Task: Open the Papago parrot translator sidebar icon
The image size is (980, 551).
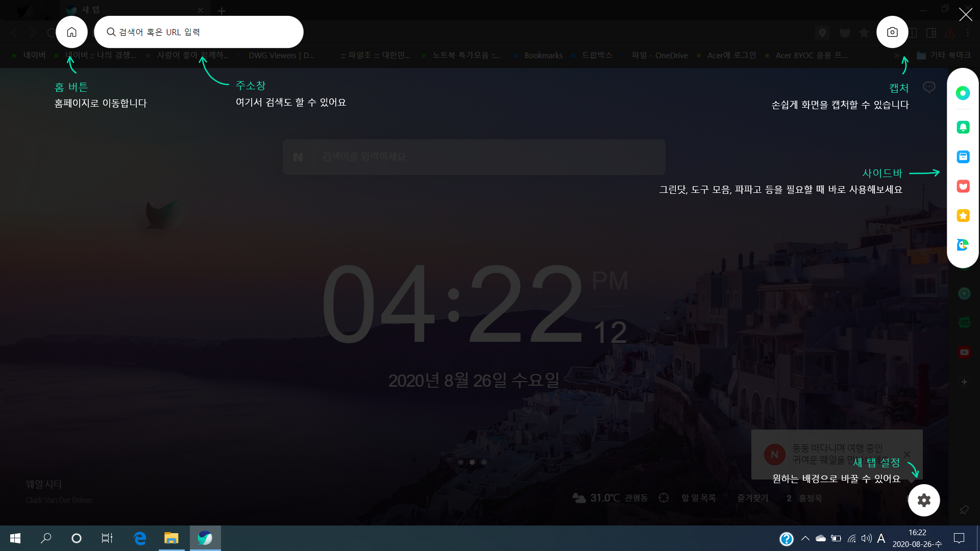Action: (963, 245)
